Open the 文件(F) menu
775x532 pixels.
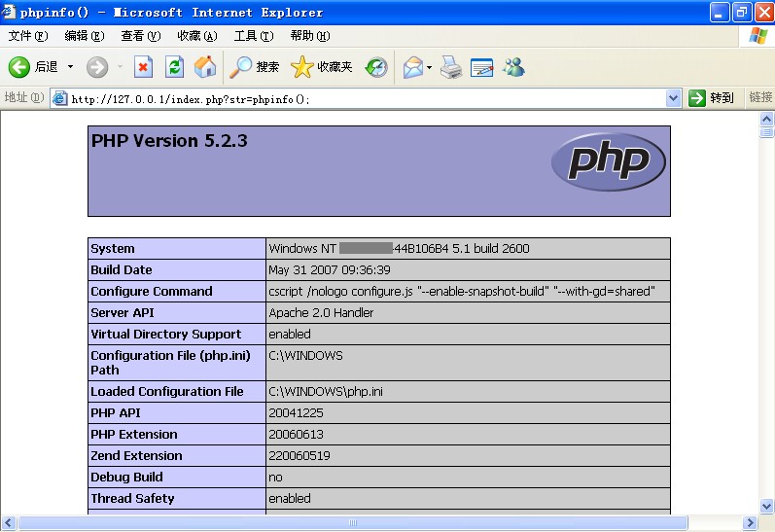[x=28, y=36]
